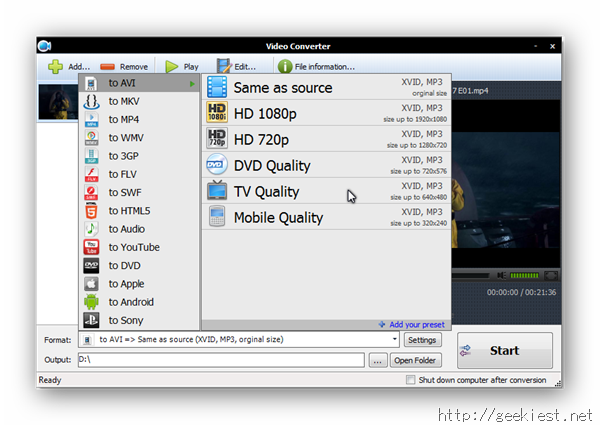The image size is (600, 425).
Task: Adjust the green volume level slider
Action: pos(524,275)
